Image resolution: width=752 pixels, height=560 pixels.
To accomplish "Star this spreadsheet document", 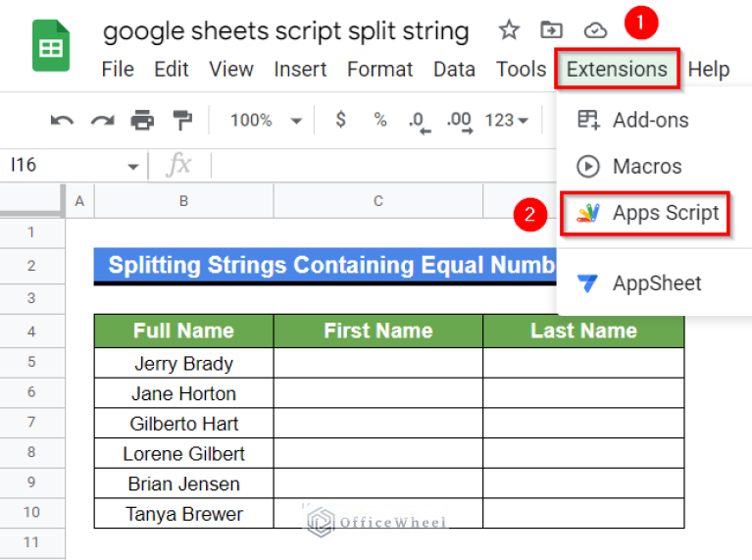I will (x=509, y=30).
